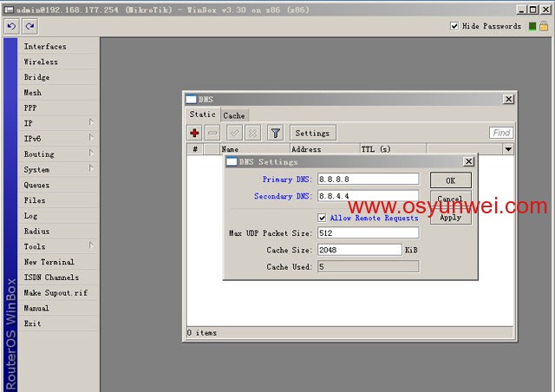Click the Cache Size field
Screen dimensions: 555x392
(x=360, y=250)
